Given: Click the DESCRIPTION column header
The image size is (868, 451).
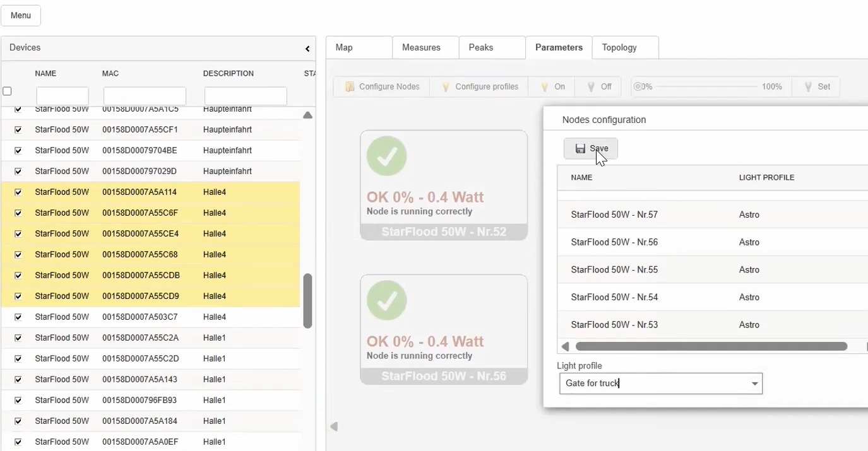Looking at the screenshot, I should click(229, 74).
